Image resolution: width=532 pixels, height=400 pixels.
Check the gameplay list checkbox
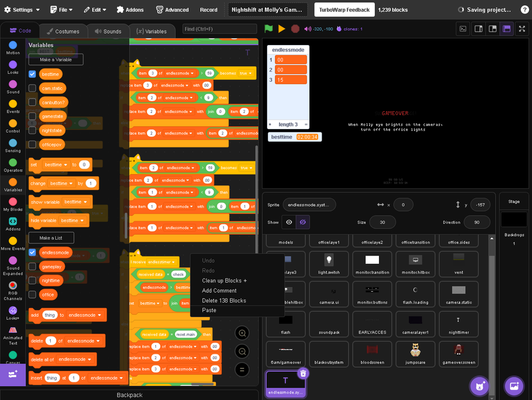(x=33, y=266)
